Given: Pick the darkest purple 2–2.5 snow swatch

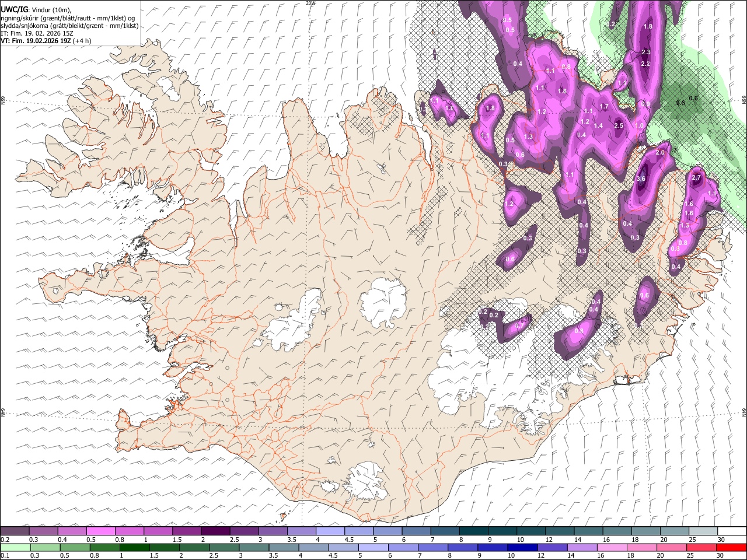Looking at the screenshot, I should coord(215,531).
